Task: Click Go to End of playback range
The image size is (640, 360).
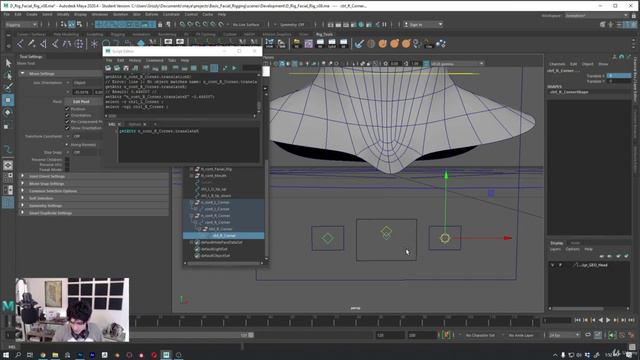Action: point(631,320)
